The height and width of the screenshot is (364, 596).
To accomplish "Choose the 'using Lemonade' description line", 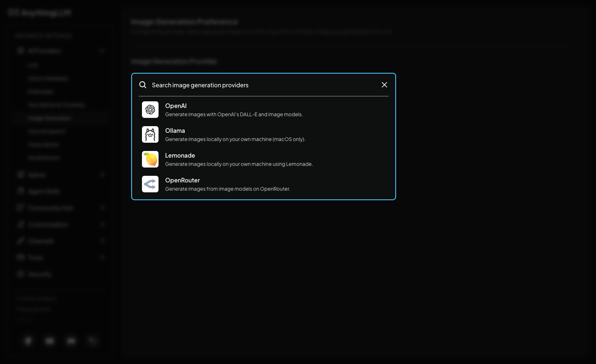I will [239, 164].
